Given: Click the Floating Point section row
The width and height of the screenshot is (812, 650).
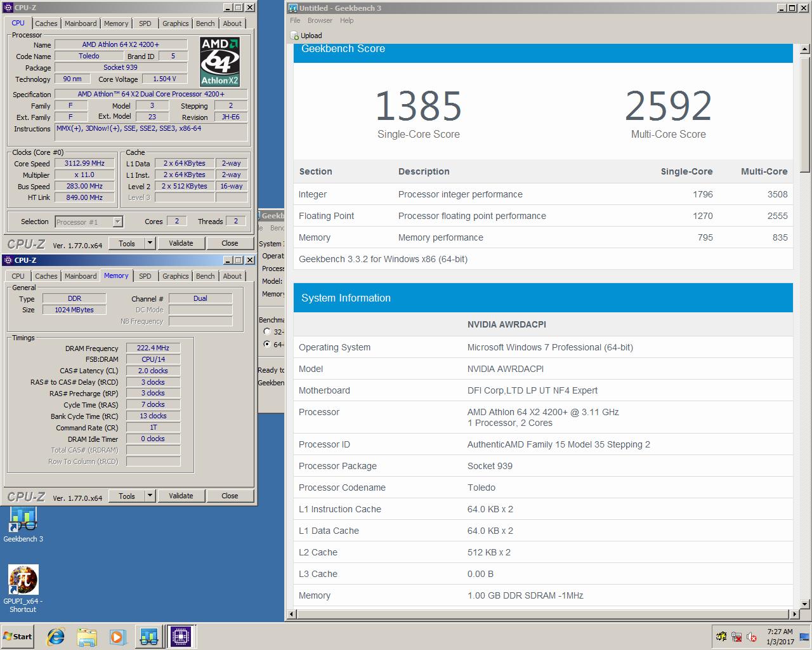Looking at the screenshot, I should pos(543,216).
